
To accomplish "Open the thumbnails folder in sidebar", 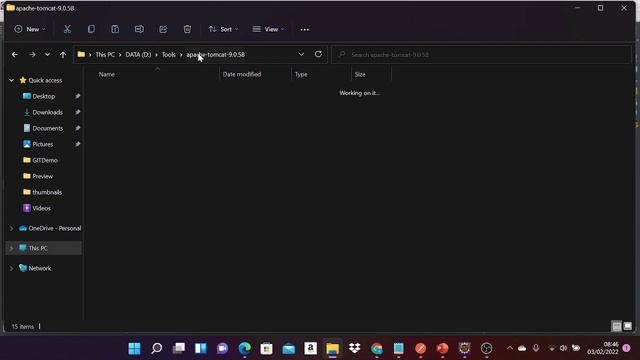I will click(x=47, y=192).
